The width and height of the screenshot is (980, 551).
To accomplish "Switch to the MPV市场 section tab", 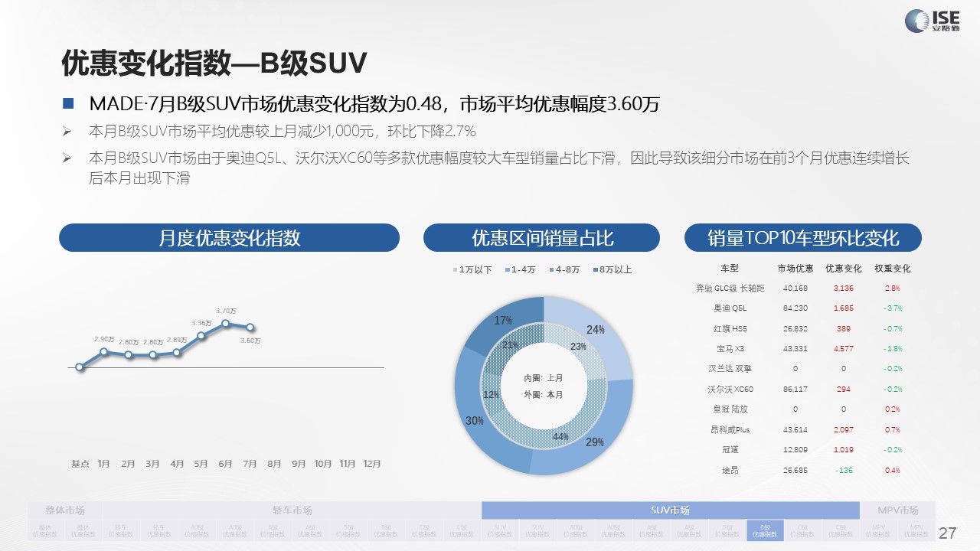I will (897, 510).
